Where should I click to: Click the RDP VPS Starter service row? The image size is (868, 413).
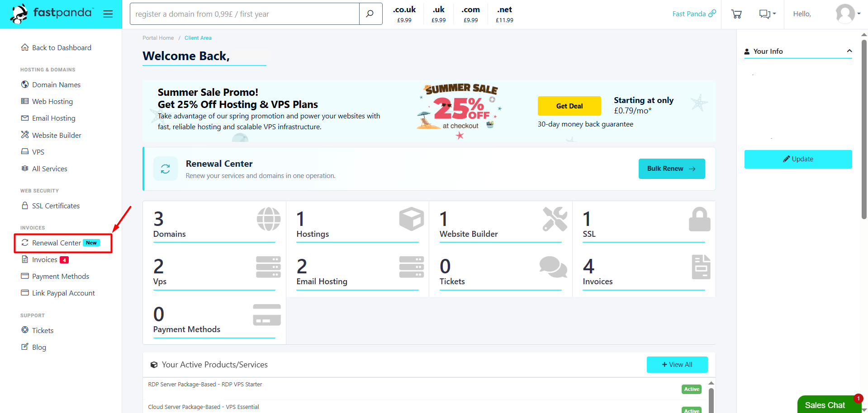point(425,389)
